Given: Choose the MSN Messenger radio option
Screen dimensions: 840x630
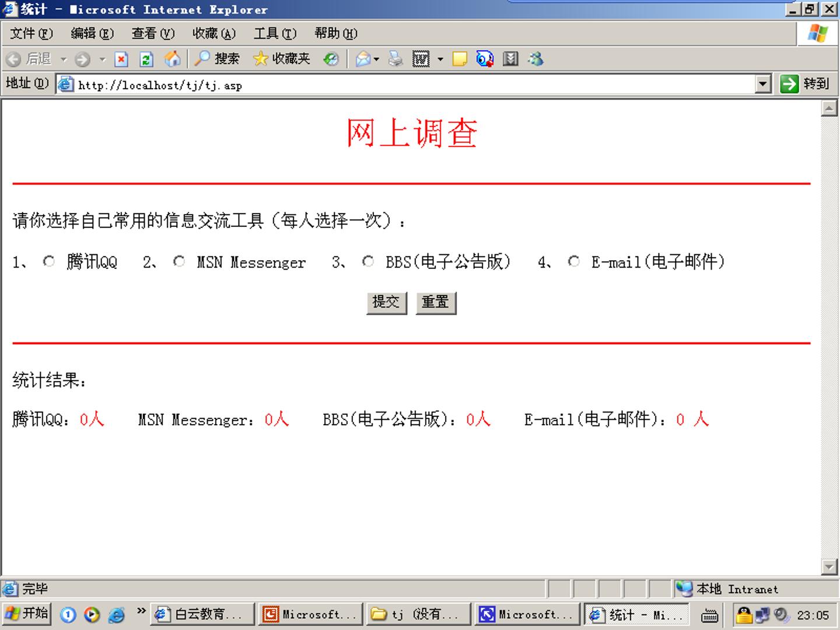Looking at the screenshot, I should pyautogui.click(x=179, y=262).
